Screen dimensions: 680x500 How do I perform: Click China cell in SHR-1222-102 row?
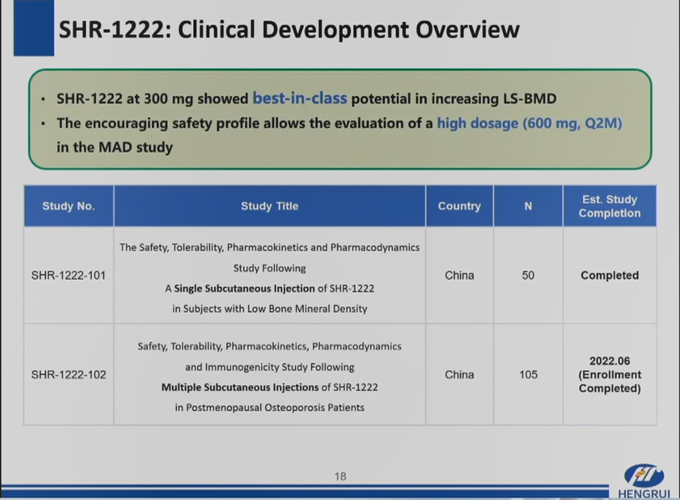click(x=459, y=375)
